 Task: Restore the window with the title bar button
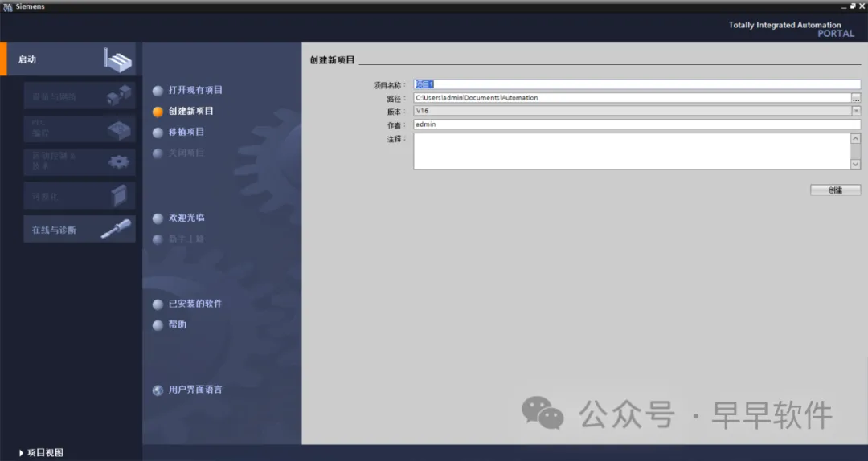tap(853, 6)
